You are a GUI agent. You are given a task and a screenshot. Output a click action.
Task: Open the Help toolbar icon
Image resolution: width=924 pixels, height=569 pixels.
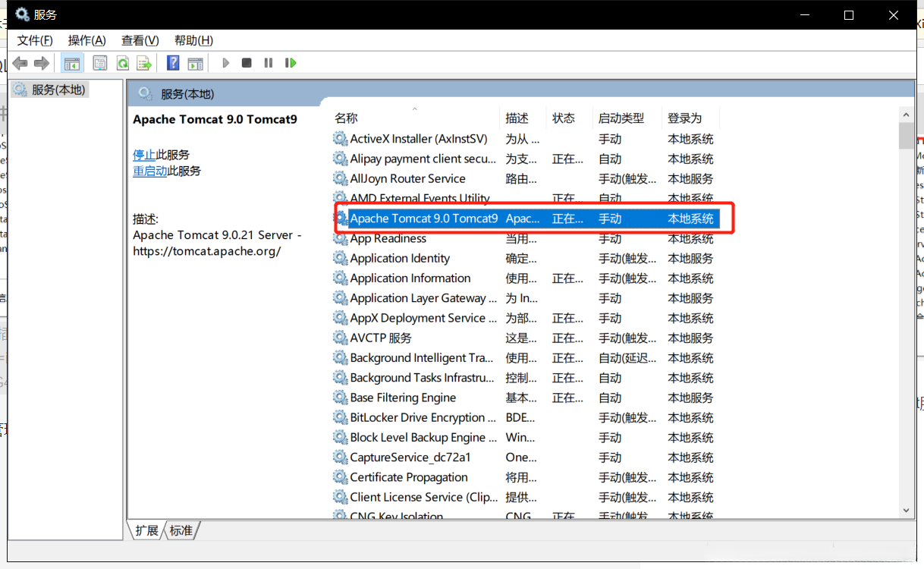pos(174,63)
